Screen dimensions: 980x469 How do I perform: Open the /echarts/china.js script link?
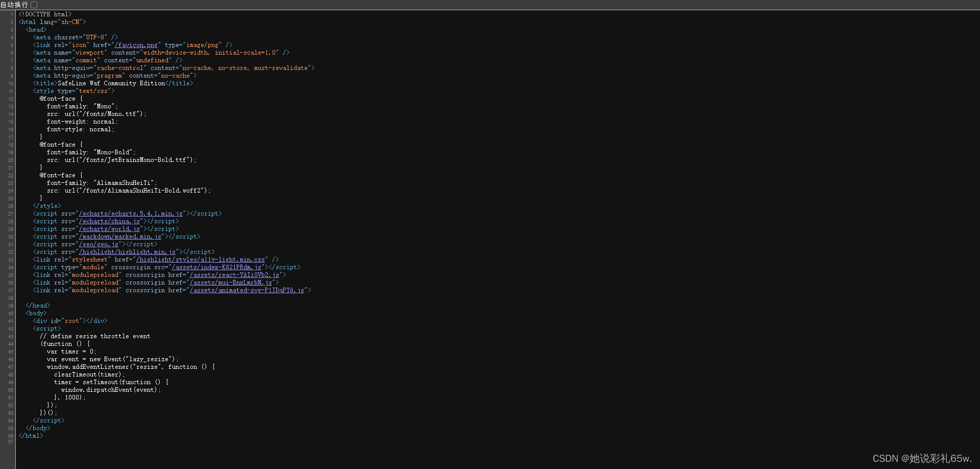[109, 221]
